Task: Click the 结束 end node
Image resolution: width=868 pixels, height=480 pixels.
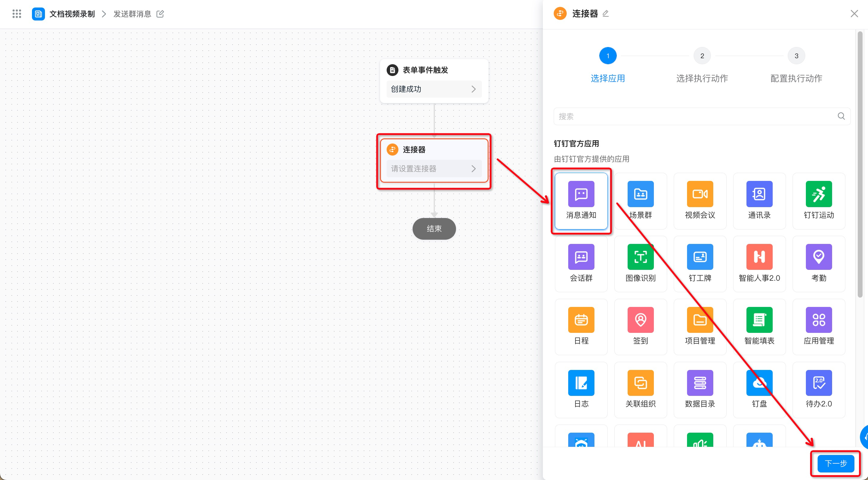Action: 434,229
